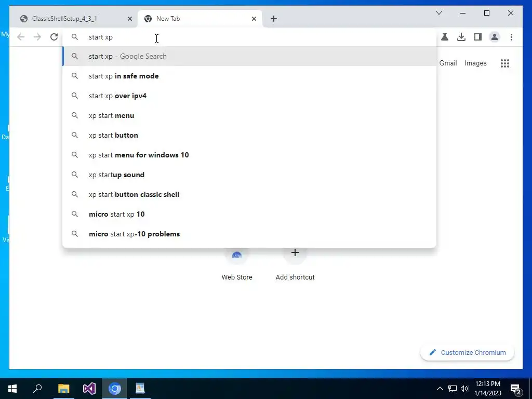
Task: Choose 'xp startup sound' suggestion
Action: click(249, 175)
